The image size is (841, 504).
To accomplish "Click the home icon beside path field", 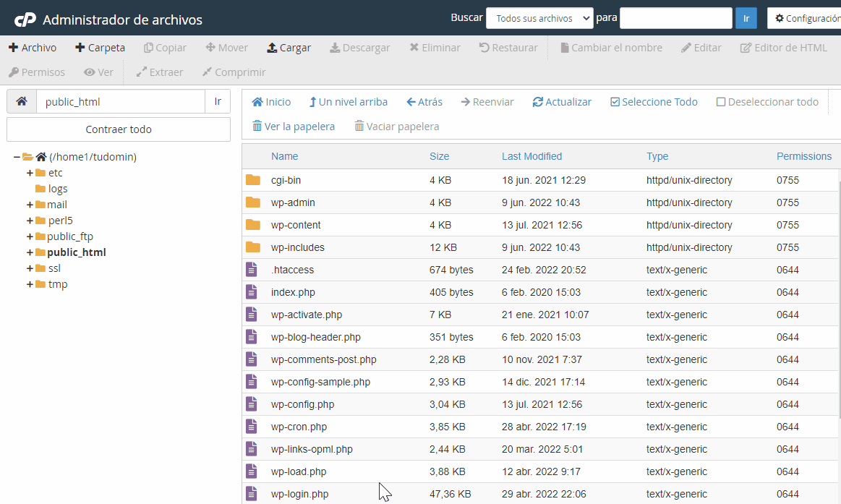I will [22, 101].
